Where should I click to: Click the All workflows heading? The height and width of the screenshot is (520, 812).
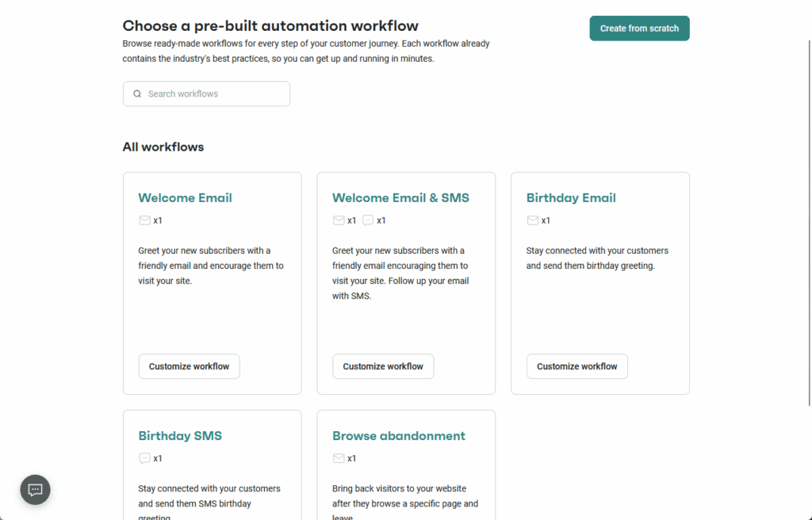pos(163,147)
